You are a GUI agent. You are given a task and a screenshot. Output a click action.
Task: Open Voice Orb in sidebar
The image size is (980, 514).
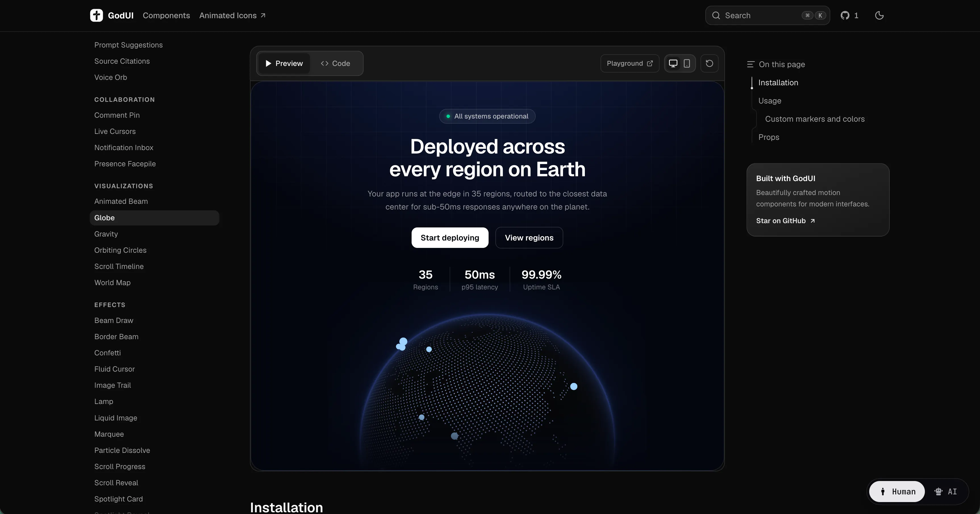(x=110, y=77)
